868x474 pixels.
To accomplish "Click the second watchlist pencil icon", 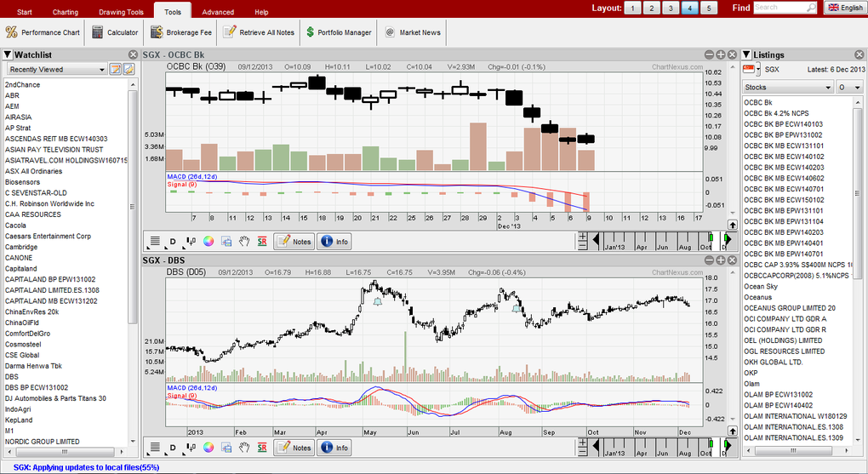I will tap(128, 69).
